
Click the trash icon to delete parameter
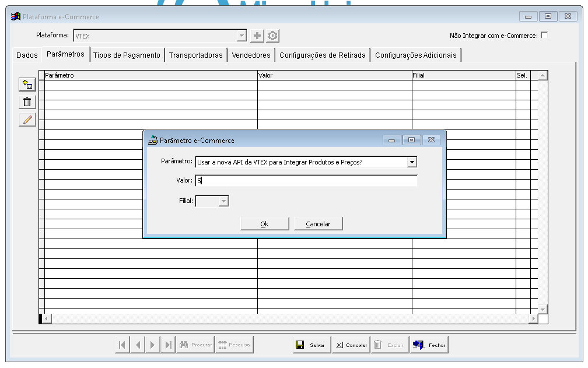pyautogui.click(x=27, y=102)
